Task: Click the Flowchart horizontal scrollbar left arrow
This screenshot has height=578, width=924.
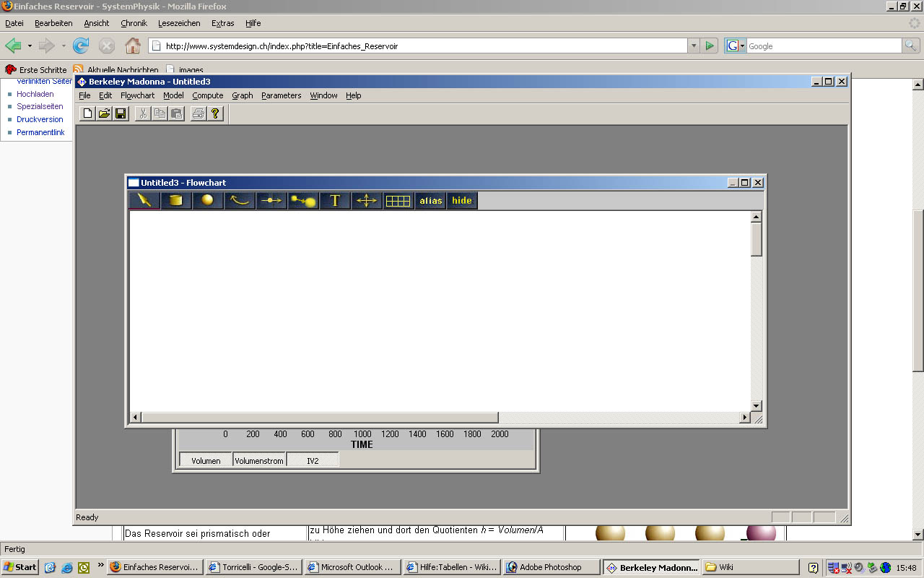Action: [x=135, y=418]
